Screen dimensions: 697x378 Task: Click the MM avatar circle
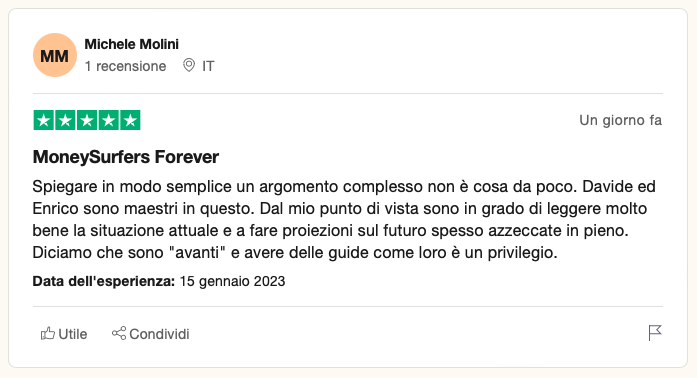coord(55,55)
